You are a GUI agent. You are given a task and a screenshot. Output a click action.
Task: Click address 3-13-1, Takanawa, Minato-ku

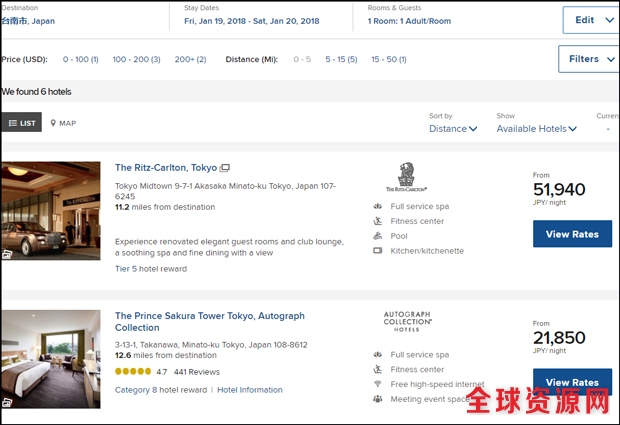tap(211, 345)
